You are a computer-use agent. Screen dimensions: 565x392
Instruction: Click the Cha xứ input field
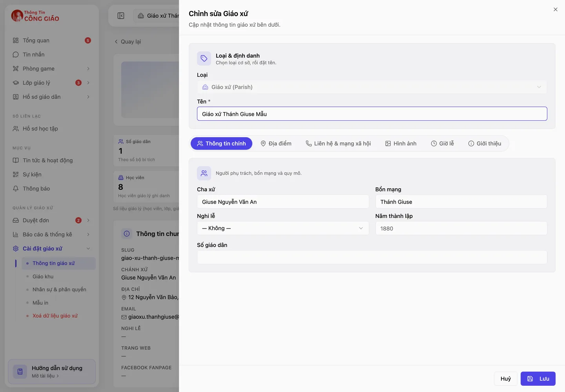(283, 201)
